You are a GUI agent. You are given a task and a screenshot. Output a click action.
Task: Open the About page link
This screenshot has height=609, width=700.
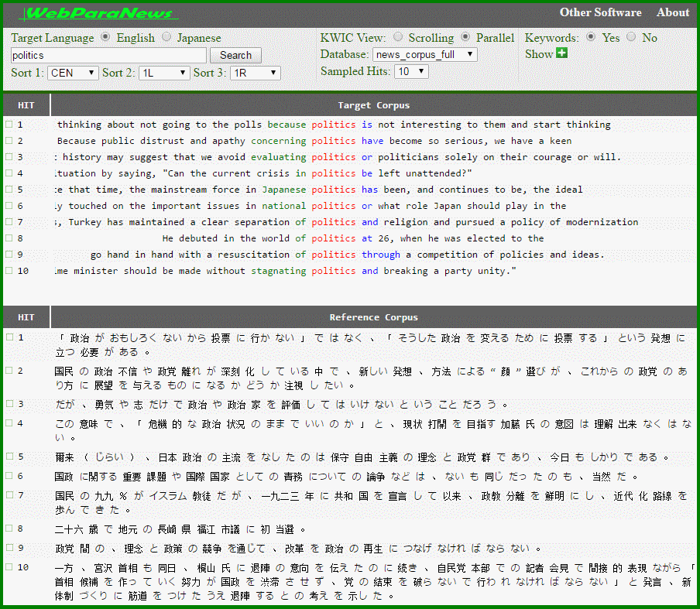pos(672,12)
